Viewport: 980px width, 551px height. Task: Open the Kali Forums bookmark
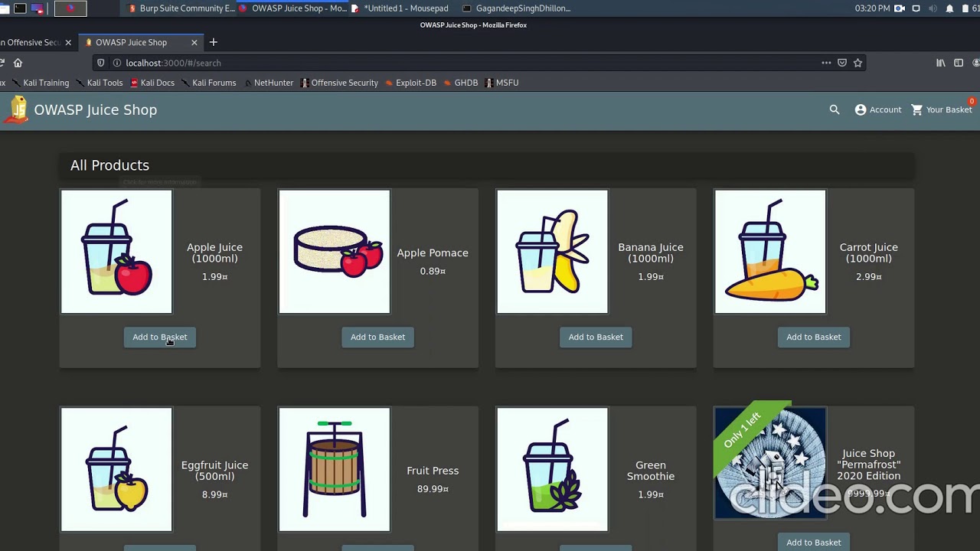[209, 83]
